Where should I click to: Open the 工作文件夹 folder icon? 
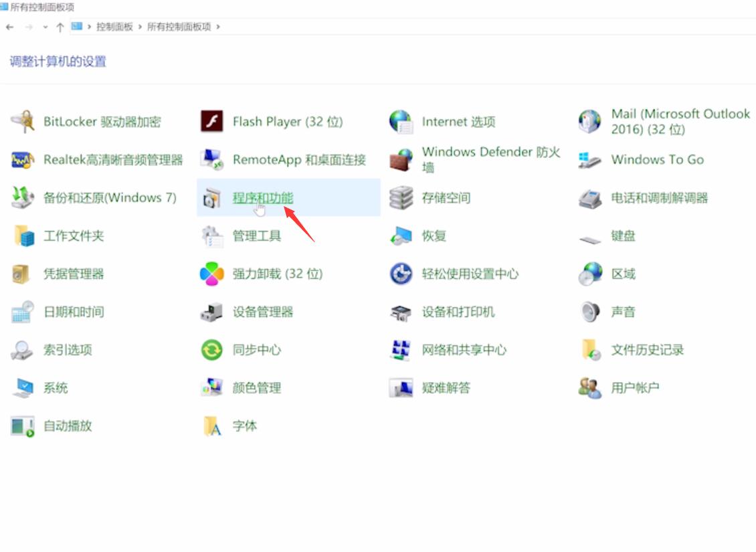23,236
